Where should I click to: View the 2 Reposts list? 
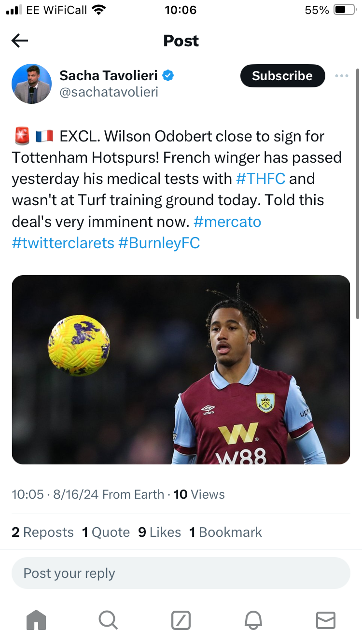(42, 532)
